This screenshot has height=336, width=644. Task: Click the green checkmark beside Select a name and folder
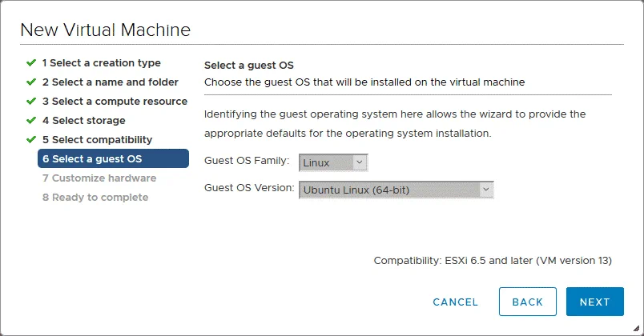point(31,82)
